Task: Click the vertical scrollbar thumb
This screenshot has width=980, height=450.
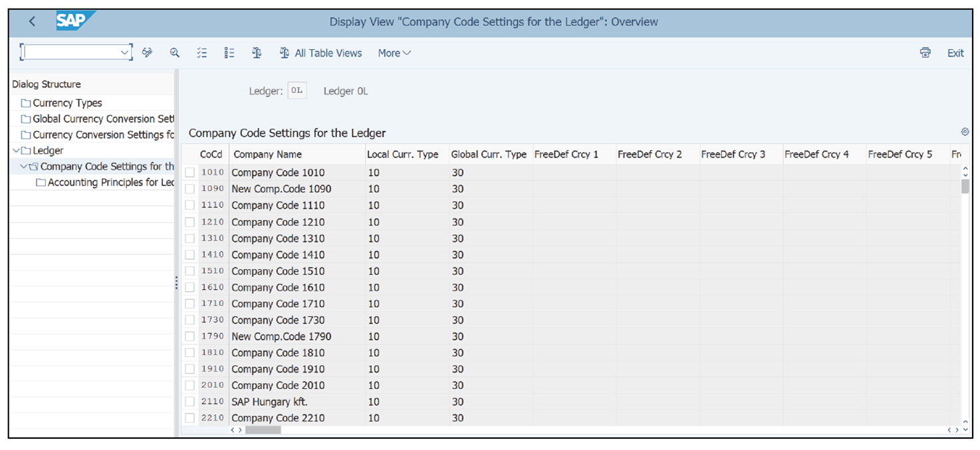Action: 965,185
